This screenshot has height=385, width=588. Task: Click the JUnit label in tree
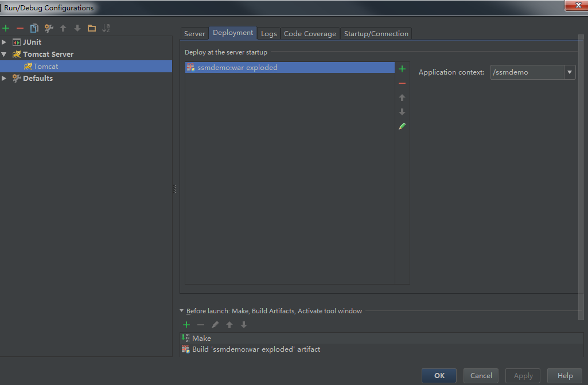32,42
